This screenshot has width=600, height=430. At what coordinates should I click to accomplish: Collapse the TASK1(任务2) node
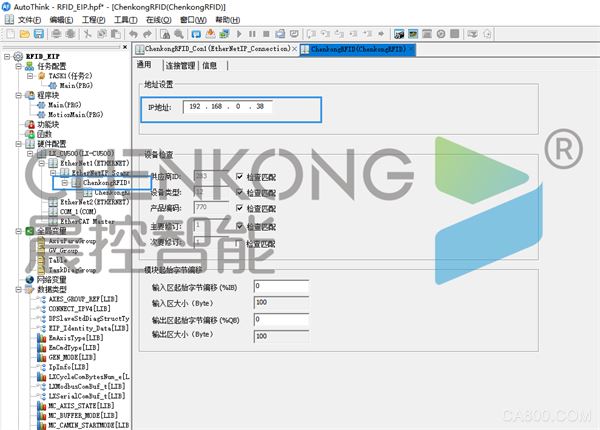click(30, 76)
